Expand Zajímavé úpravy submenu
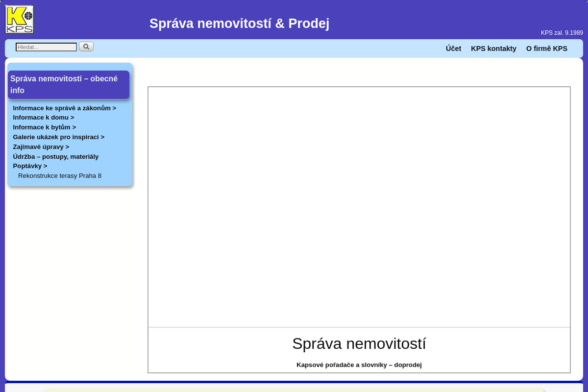Viewport: 588px width, 392px height. tap(41, 147)
